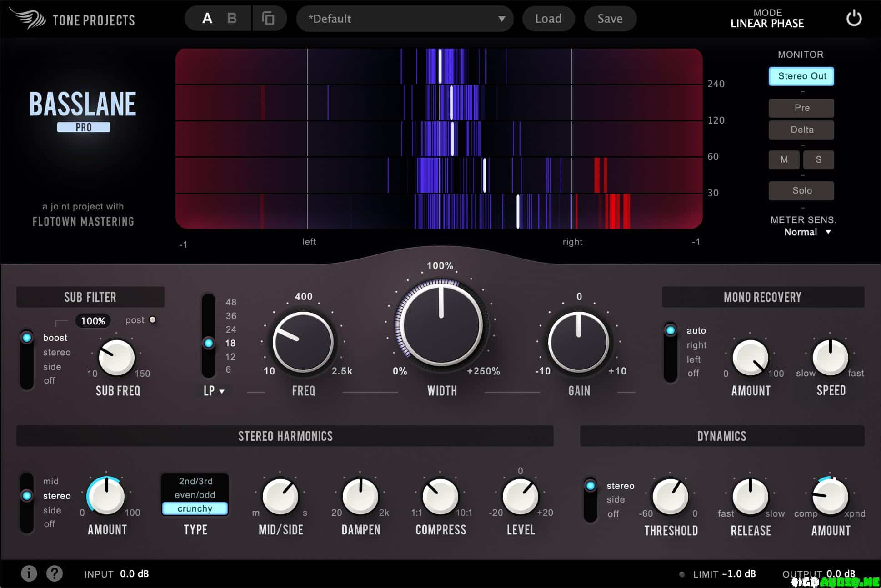Select the even/odd harmonics type

click(x=195, y=495)
